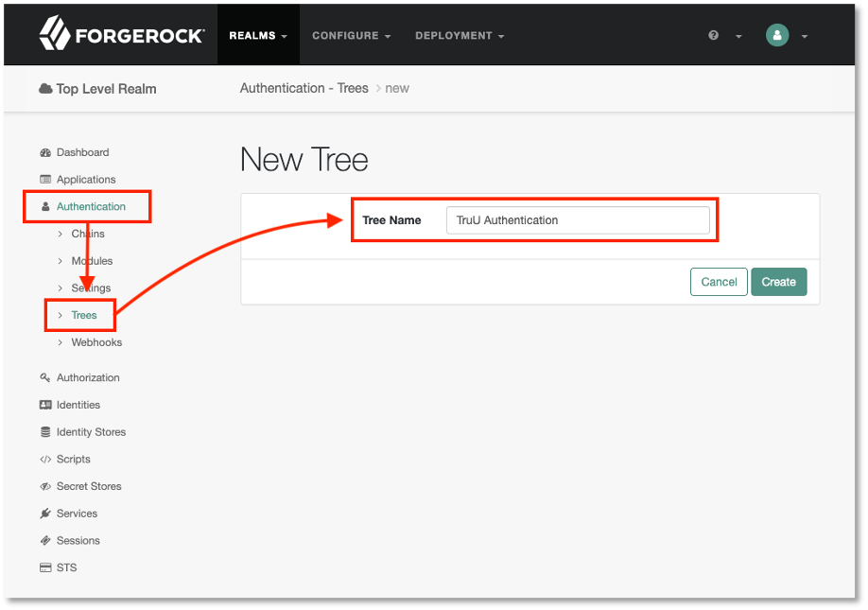Screen dimensions: 868x610
Task: Click the DEPLOYMENT dropdown caret
Action: (x=501, y=37)
